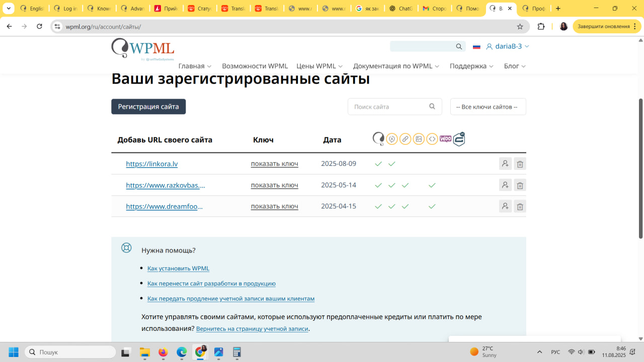The image size is (644, 362).
Task: Delete the dreamfoo site with trash icon
Action: click(520, 206)
